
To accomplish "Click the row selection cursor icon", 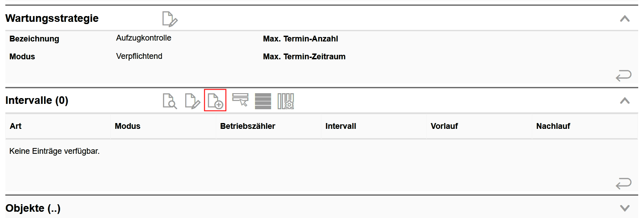I will coord(240,100).
